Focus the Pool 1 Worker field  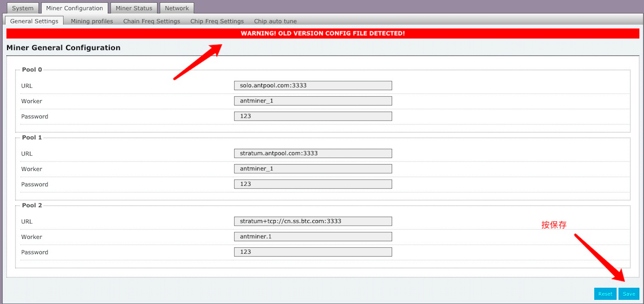click(x=313, y=168)
